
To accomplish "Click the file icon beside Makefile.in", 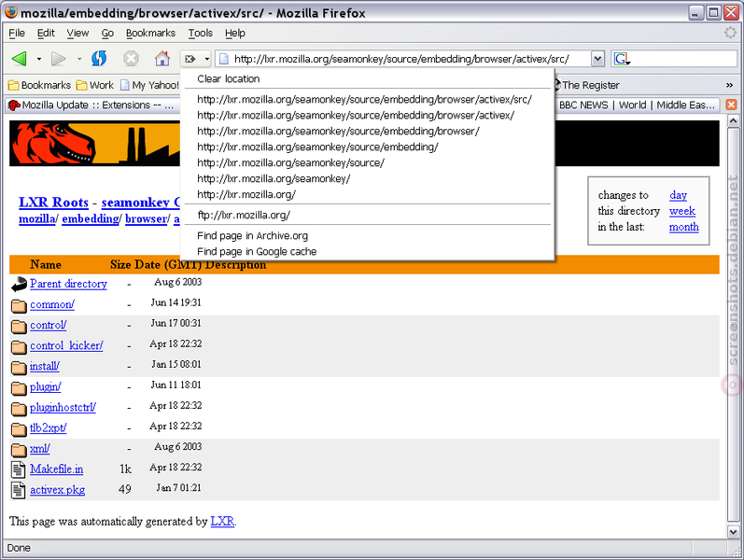I will pyautogui.click(x=19, y=469).
